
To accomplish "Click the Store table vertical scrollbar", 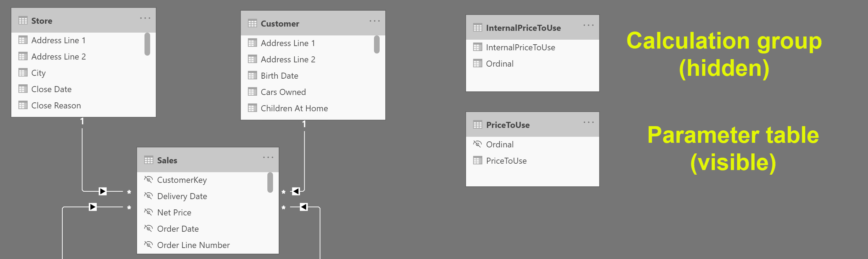I will [x=147, y=44].
